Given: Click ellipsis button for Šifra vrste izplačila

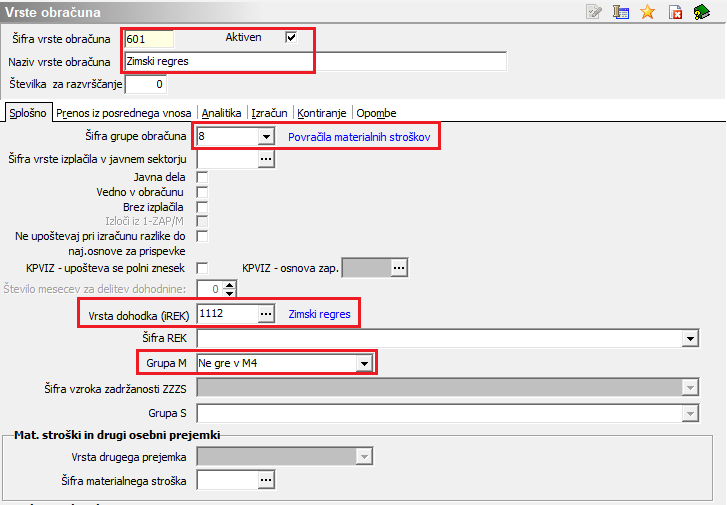Looking at the screenshot, I should 266,159.
